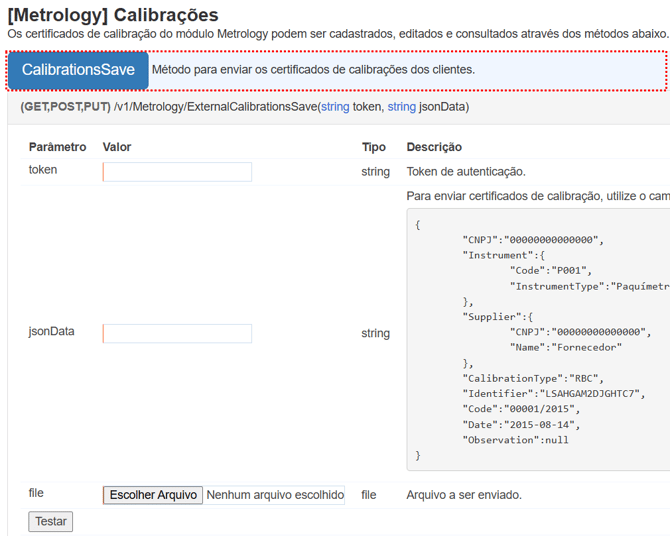Click the blue "string" type before jsonData

(401, 106)
